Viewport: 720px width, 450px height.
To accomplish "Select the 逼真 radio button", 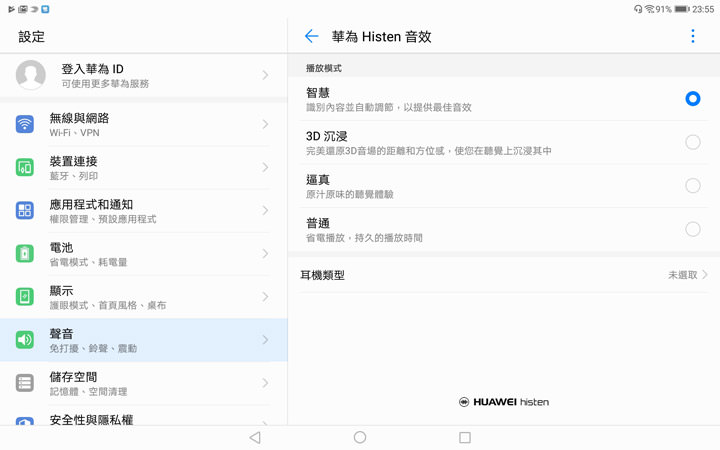I will 692,186.
